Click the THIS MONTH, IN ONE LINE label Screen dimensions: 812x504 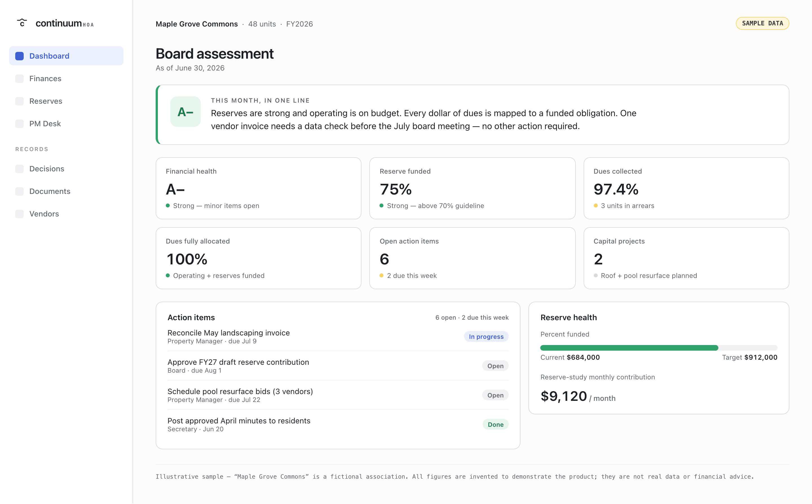click(260, 101)
